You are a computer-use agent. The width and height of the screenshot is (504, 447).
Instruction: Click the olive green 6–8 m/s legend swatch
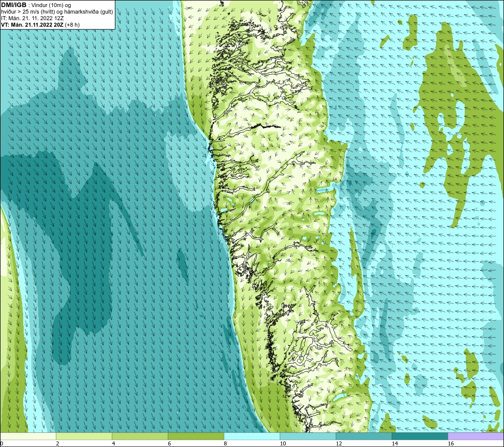click(x=196, y=436)
